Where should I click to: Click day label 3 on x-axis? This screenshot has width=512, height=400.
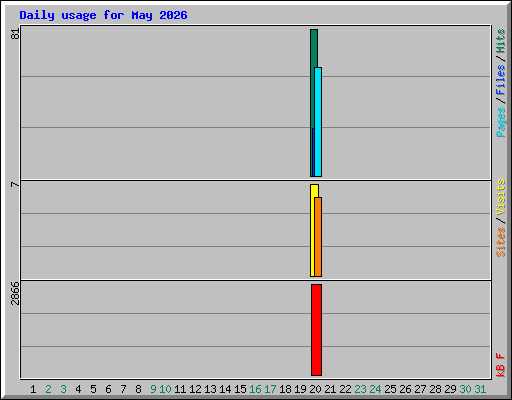pyautogui.click(x=63, y=389)
